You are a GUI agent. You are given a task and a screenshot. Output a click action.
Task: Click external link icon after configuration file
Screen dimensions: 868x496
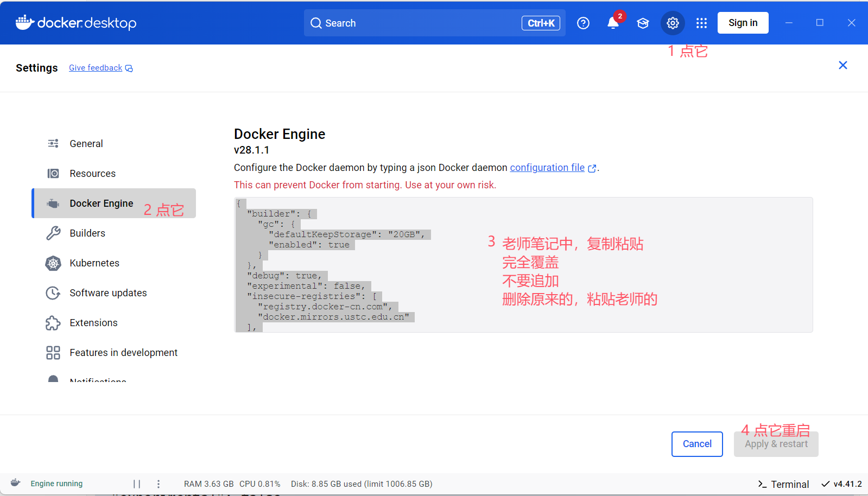(592, 168)
